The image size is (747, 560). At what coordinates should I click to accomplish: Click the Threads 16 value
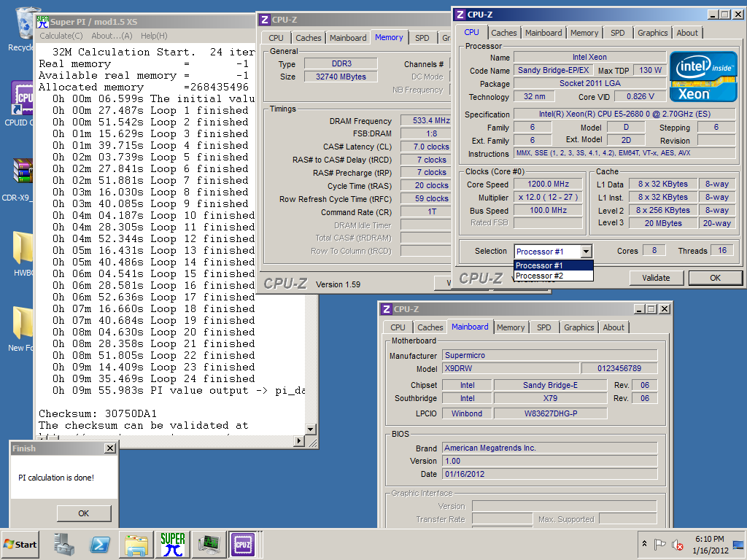click(722, 251)
